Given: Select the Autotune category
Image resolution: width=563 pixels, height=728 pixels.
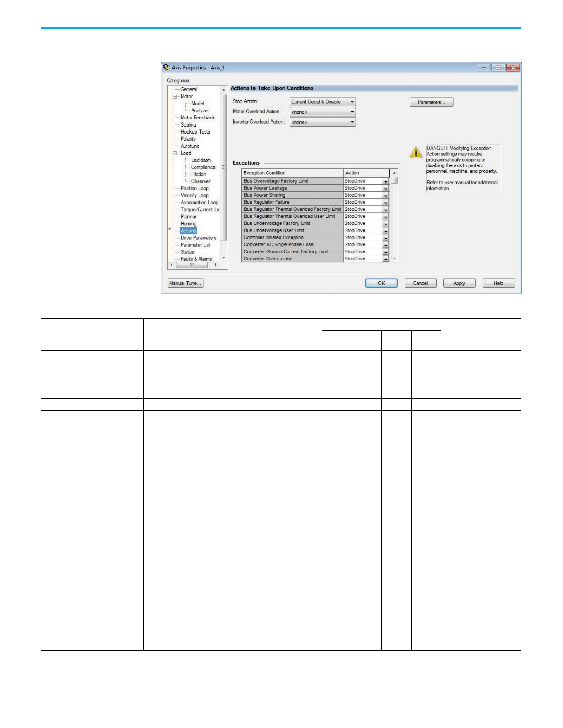Looking at the screenshot, I should click(190, 146).
